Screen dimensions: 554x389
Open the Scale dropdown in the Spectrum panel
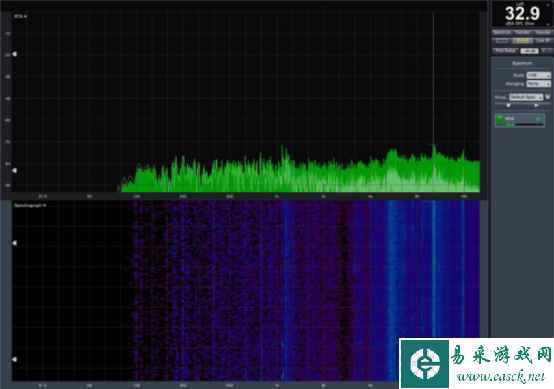point(538,75)
